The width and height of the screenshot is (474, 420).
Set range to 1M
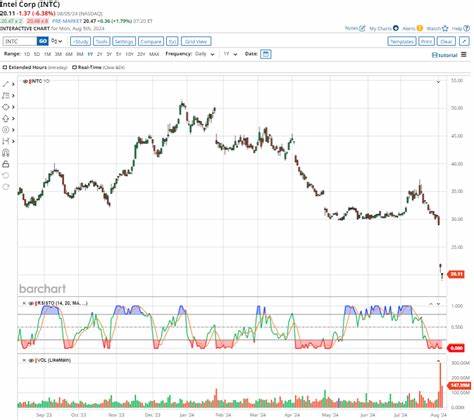pyautogui.click(x=47, y=54)
